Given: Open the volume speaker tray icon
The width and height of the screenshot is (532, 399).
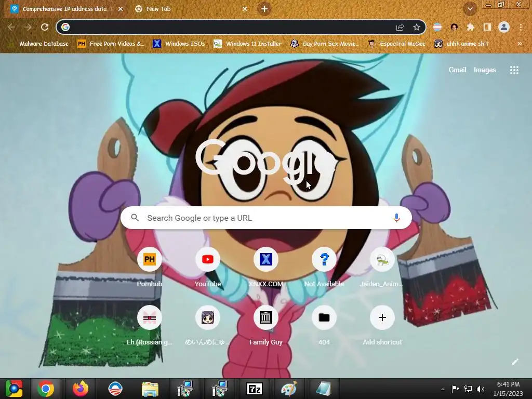Looking at the screenshot, I should [481, 389].
